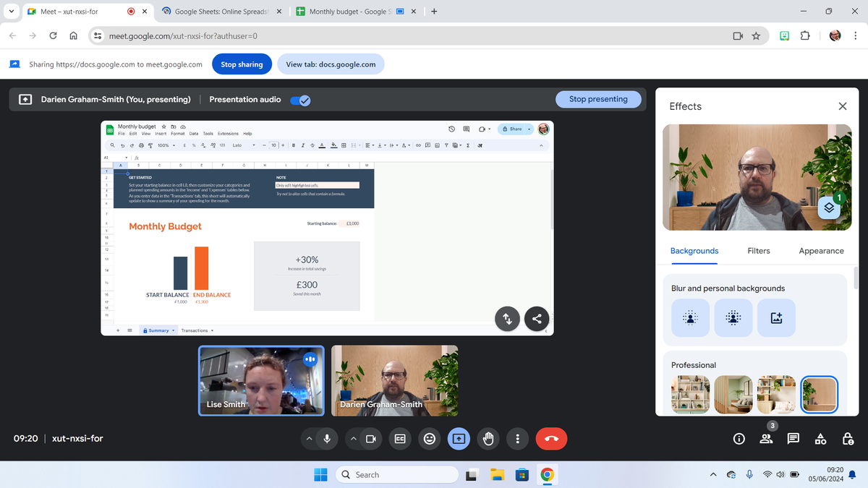
Task: Hang up the call
Action: [551, 438]
